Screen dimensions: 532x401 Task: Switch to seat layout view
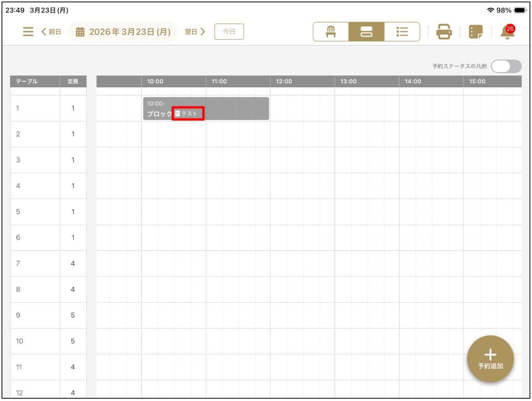(331, 32)
